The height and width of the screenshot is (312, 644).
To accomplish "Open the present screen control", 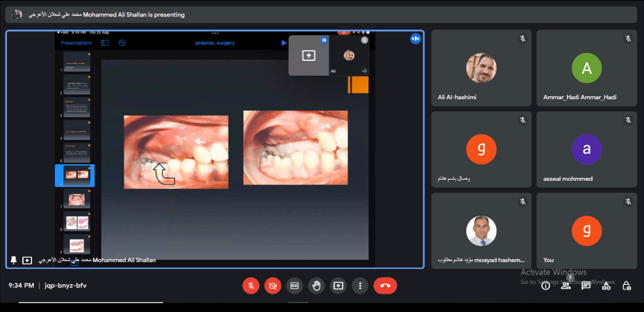I will (x=338, y=286).
